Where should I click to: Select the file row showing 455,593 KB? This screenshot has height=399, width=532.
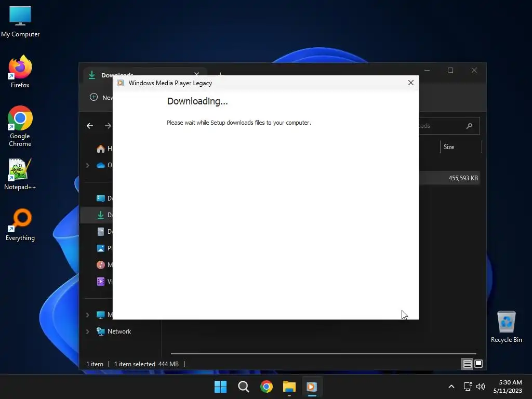click(x=449, y=178)
